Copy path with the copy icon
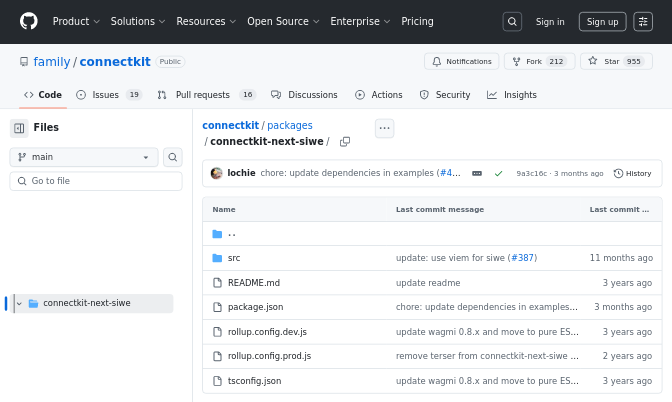The width and height of the screenshot is (672, 402). pos(345,142)
